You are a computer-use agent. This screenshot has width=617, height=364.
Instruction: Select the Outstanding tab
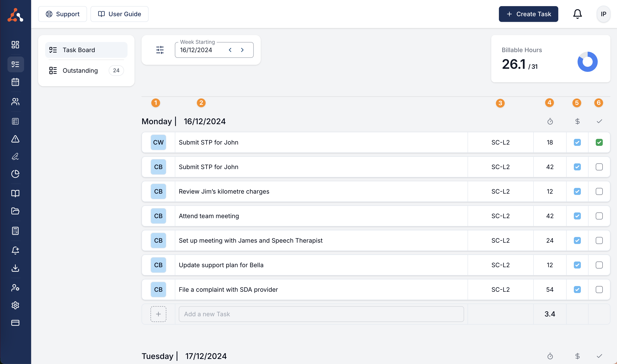tap(86, 70)
